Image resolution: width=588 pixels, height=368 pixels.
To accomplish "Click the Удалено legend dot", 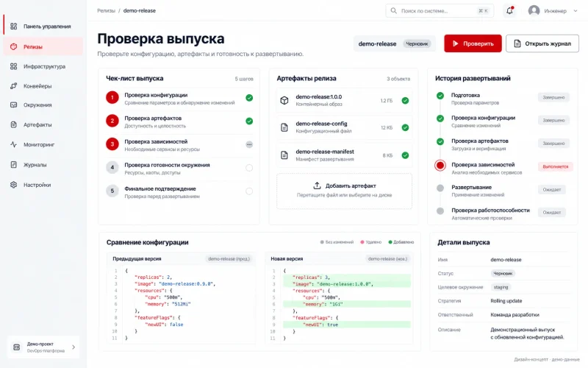I will point(362,242).
